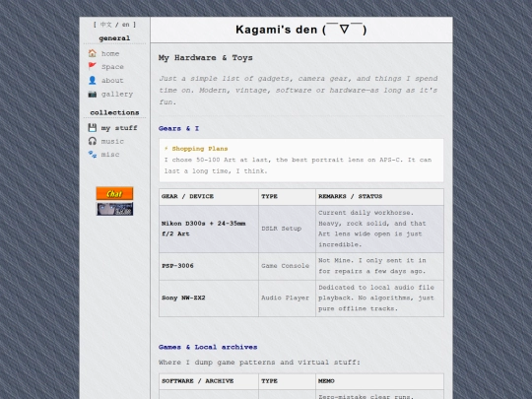Click the house icon beside home
The width and height of the screenshot is (532, 399).
point(93,53)
